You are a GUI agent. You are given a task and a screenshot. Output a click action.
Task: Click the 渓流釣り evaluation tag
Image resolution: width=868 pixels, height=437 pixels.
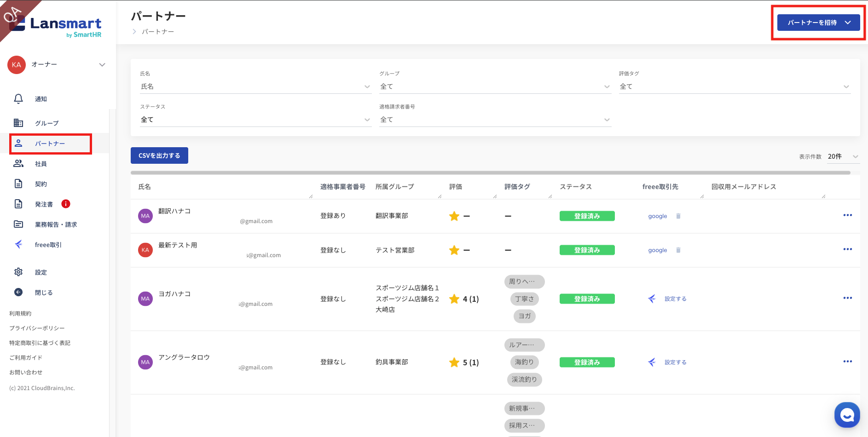point(524,379)
